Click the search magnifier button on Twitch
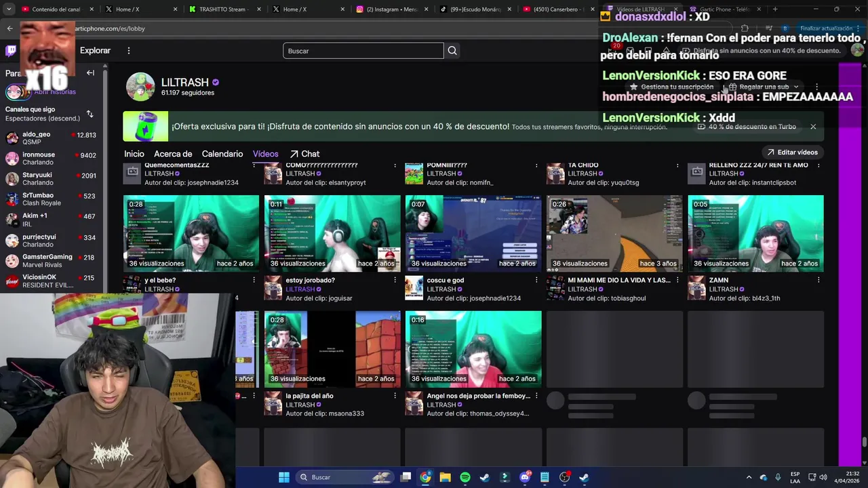868x488 pixels. point(452,51)
